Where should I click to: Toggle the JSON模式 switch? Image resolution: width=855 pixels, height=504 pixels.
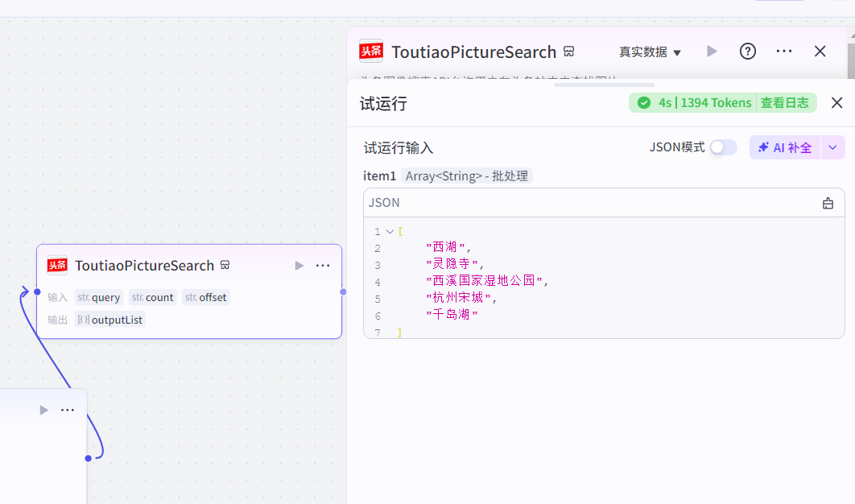(x=723, y=147)
